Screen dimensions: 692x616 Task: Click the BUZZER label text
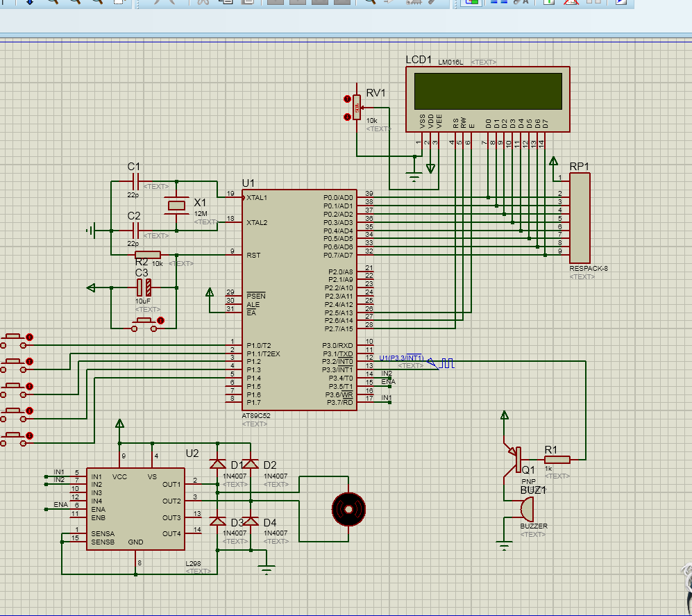(534, 526)
